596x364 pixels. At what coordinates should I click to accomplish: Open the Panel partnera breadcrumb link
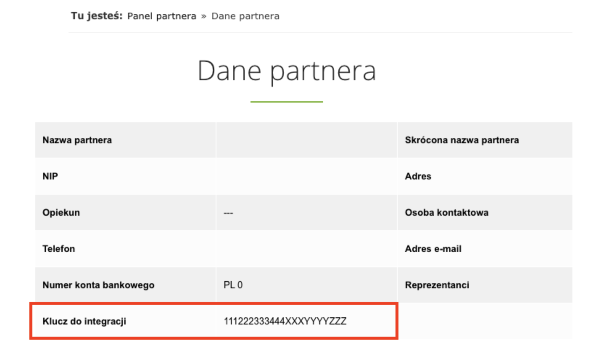click(162, 16)
